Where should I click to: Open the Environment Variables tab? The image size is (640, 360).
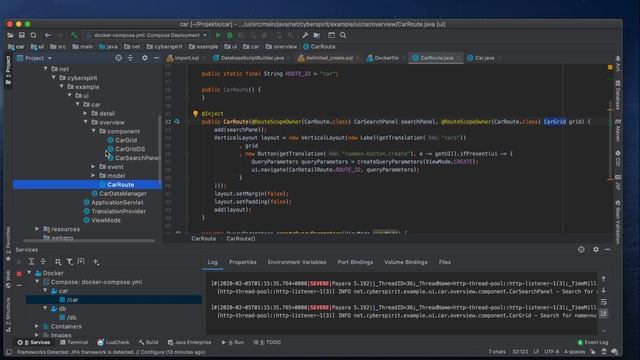coord(297,262)
